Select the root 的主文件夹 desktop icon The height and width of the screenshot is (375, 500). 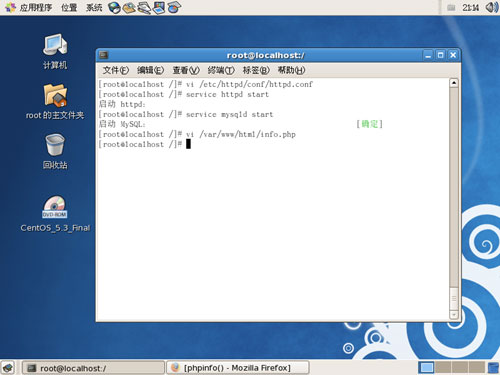click(x=55, y=102)
